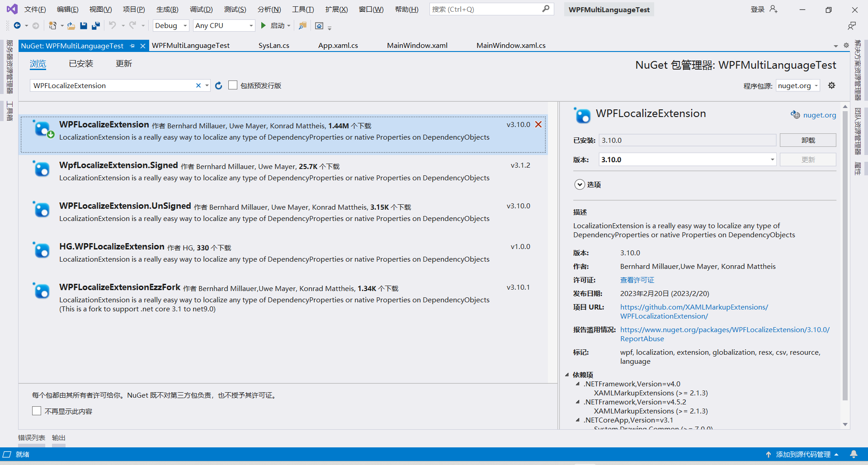Open the nuget.org link in the details pane
868x465 pixels.
819,115
